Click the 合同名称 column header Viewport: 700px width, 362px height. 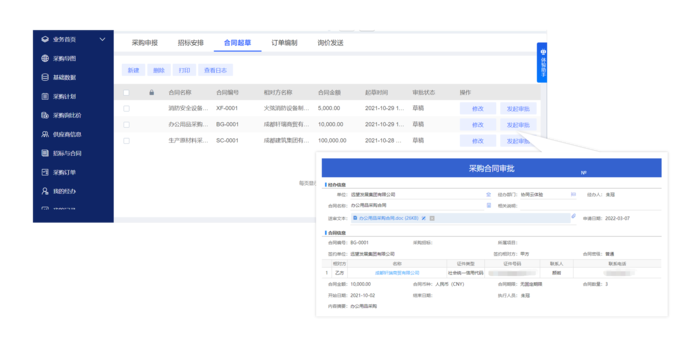(180, 92)
